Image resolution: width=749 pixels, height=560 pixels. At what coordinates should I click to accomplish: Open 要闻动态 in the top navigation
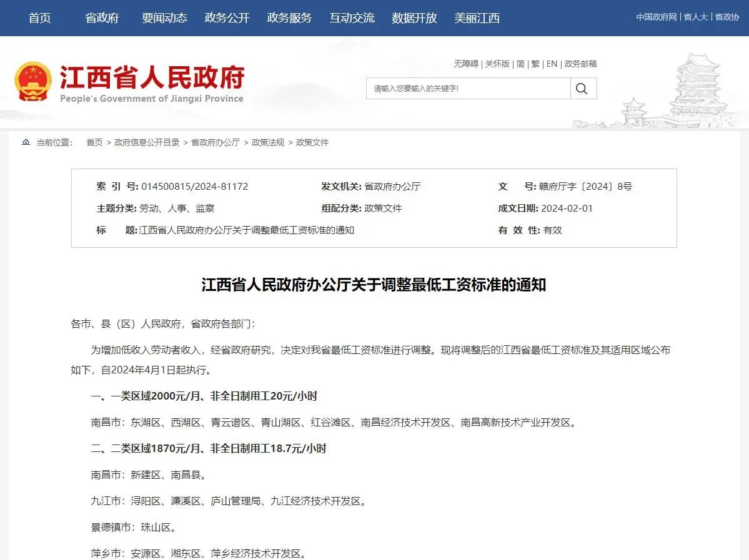tap(164, 18)
